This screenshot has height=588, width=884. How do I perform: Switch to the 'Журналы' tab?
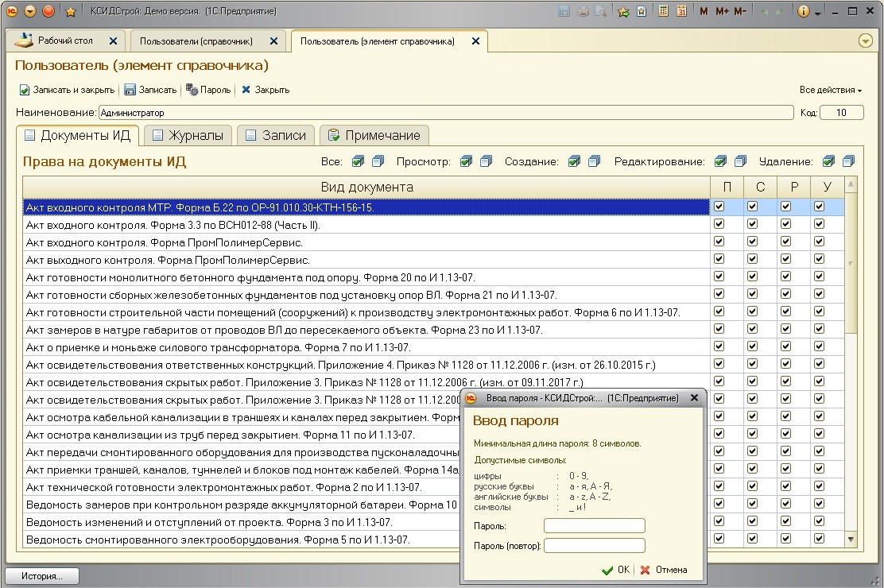click(x=188, y=135)
